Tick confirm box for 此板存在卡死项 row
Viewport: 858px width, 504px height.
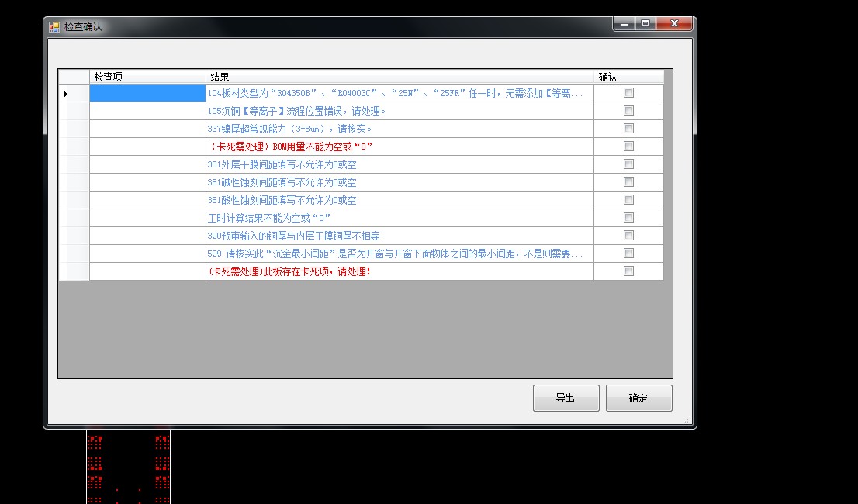click(x=628, y=271)
